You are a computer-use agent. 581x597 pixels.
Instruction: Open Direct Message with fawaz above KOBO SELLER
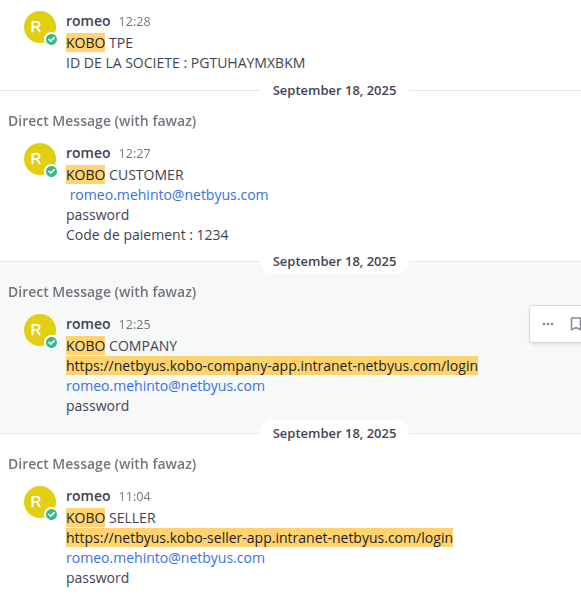[x=102, y=464]
